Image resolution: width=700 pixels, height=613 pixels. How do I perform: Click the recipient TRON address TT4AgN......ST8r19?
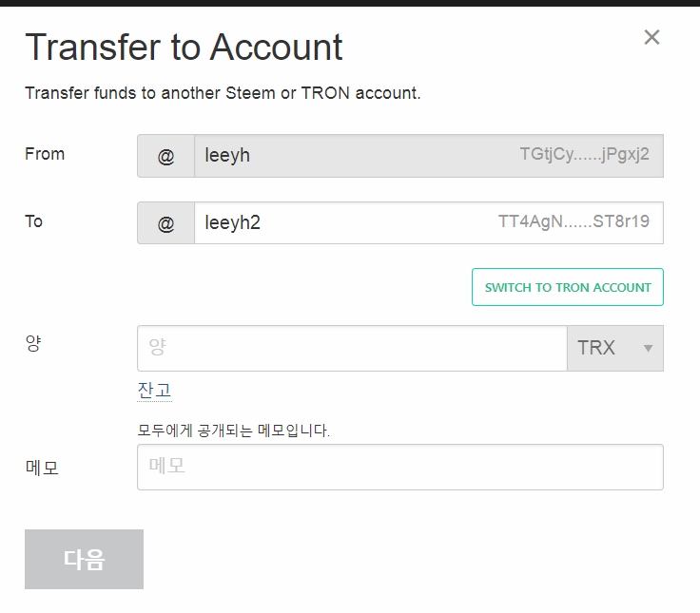point(574,222)
